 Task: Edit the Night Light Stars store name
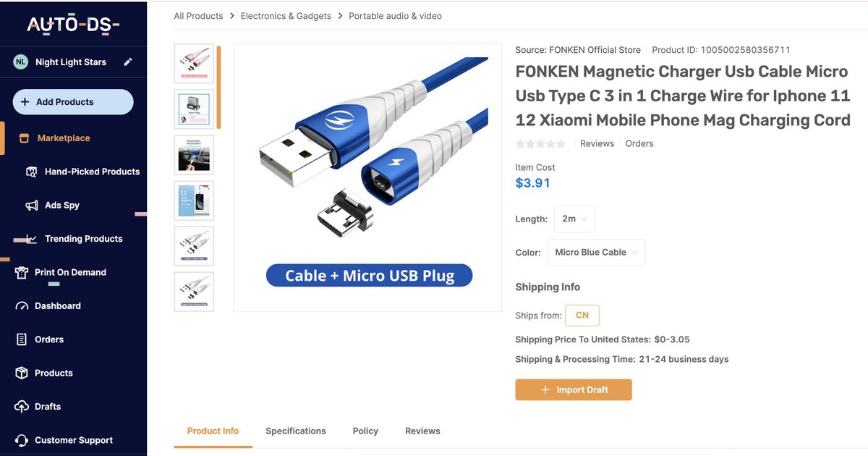[128, 62]
